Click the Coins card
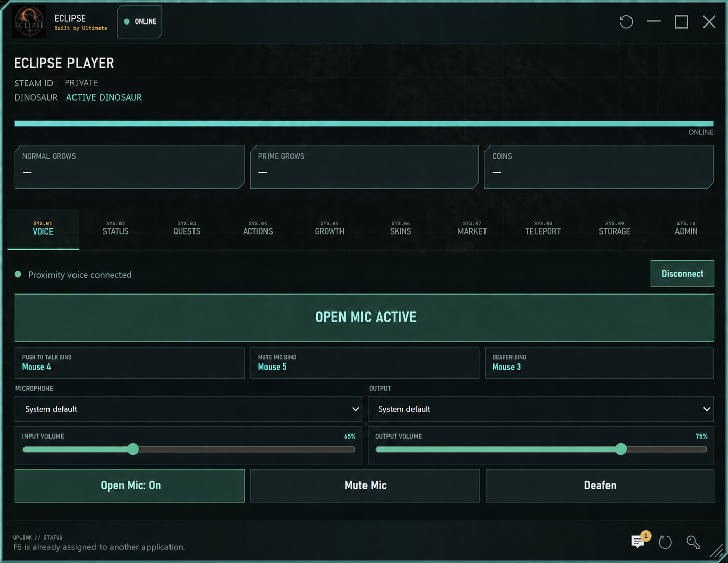728x563 pixels. (x=598, y=167)
